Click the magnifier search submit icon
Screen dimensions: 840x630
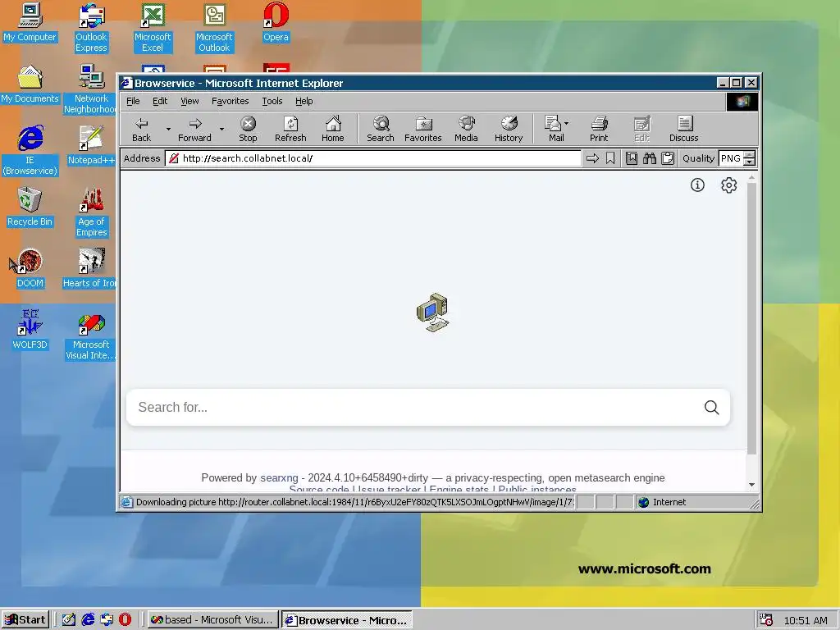pos(711,407)
